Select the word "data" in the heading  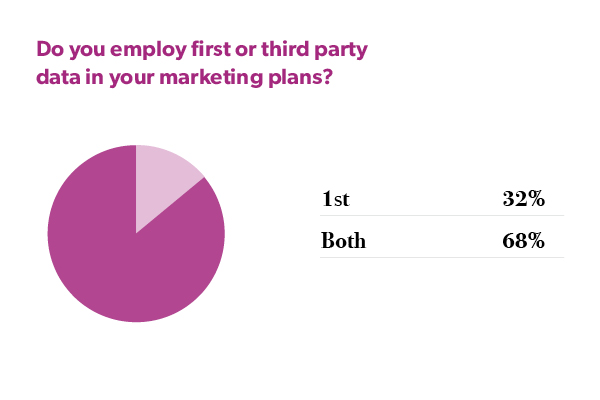56,77
